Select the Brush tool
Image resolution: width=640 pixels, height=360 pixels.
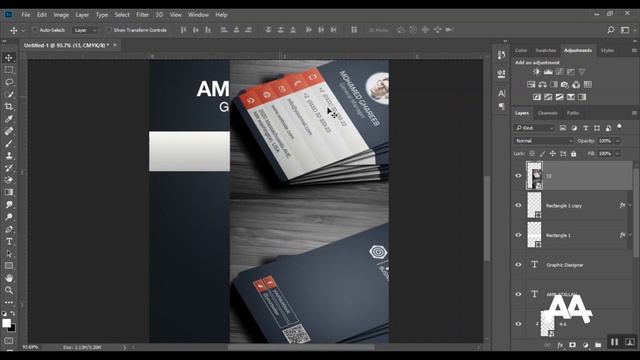pyautogui.click(x=9, y=143)
